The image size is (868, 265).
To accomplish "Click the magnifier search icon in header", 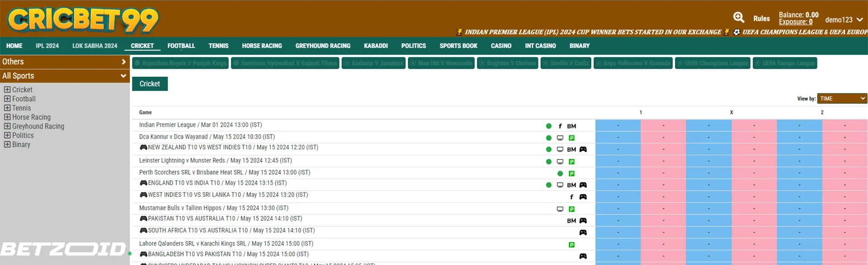I will pyautogui.click(x=738, y=18).
